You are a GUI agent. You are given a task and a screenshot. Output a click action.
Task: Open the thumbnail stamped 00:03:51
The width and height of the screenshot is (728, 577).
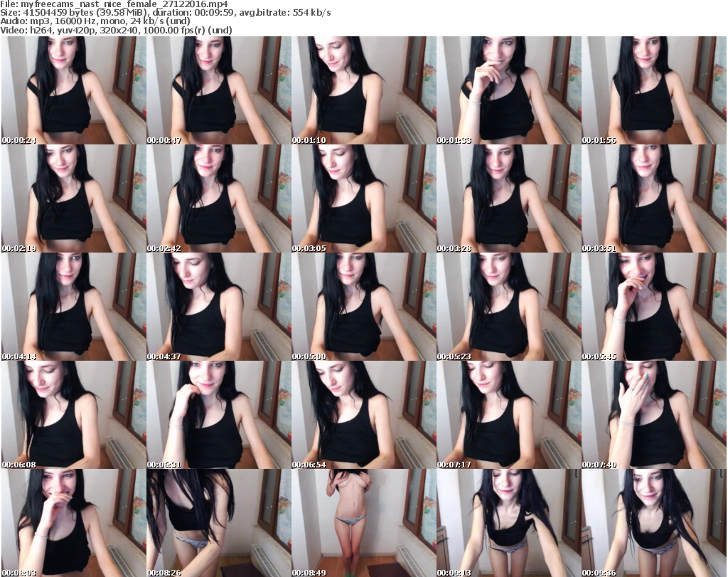[654, 198]
